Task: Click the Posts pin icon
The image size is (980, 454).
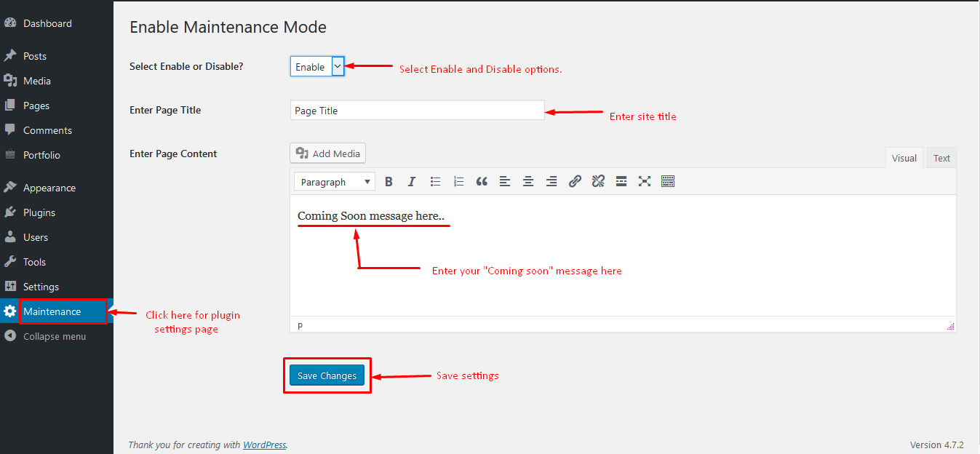Action: click(x=10, y=56)
